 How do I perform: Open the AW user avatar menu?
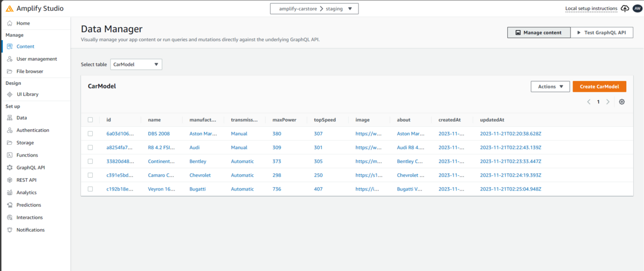point(636,9)
